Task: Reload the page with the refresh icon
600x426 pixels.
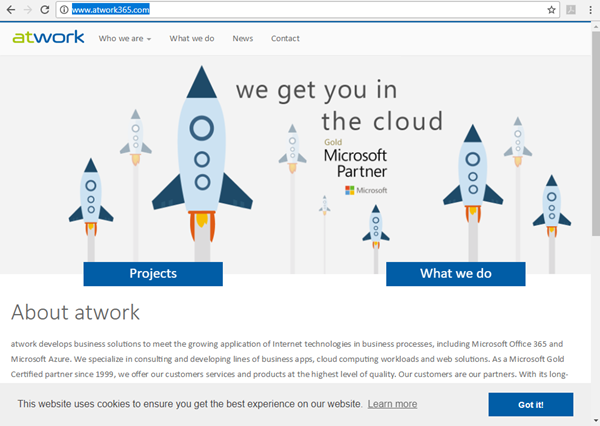Action: point(45,10)
